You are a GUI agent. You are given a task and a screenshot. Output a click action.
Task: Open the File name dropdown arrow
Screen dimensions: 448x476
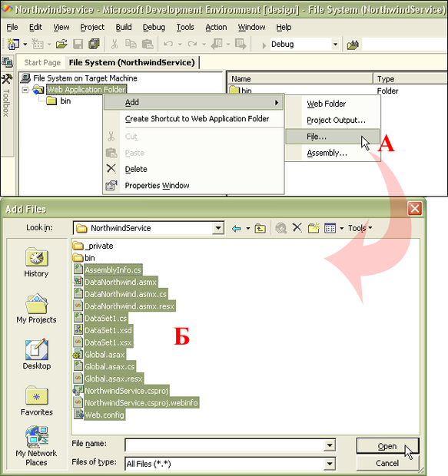[x=330, y=445]
